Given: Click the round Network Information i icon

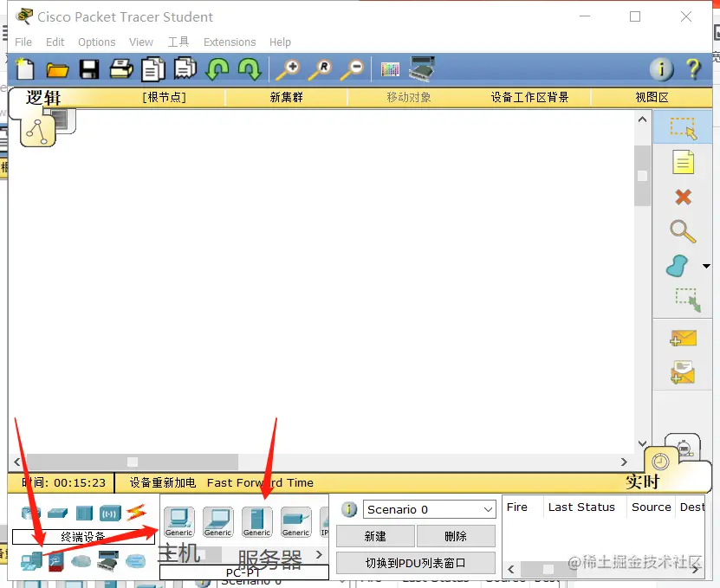Looking at the screenshot, I should (x=661, y=69).
